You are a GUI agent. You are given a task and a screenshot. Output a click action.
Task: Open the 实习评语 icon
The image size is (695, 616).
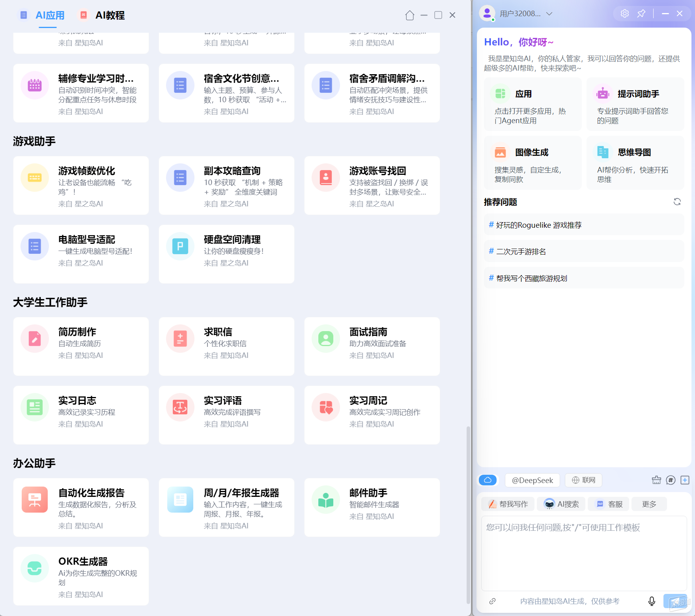180,407
